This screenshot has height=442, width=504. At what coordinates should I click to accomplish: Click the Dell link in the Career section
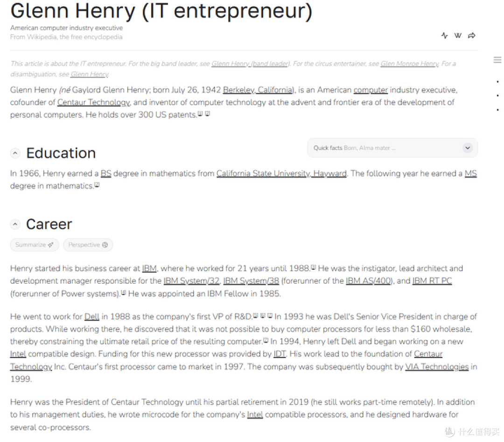pos(91,316)
